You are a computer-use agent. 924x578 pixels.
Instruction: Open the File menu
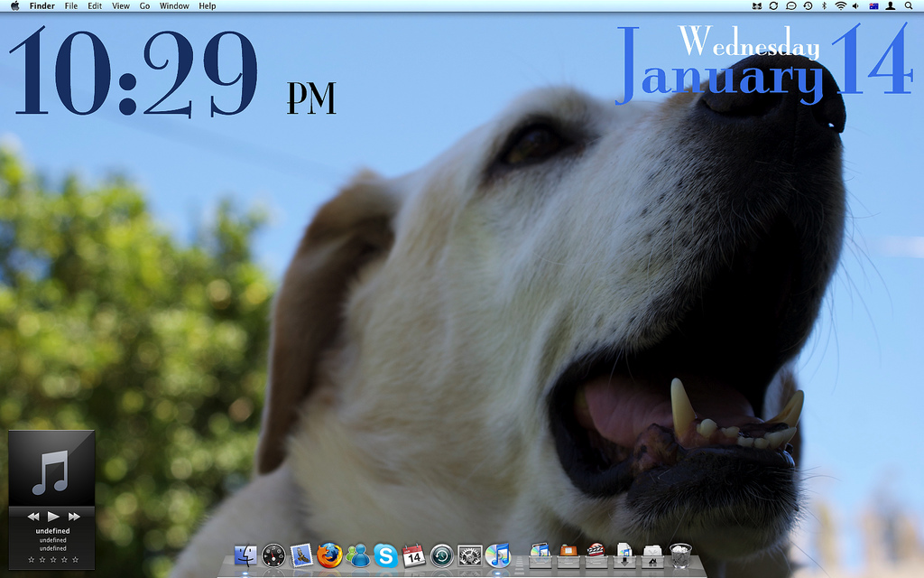click(x=71, y=6)
